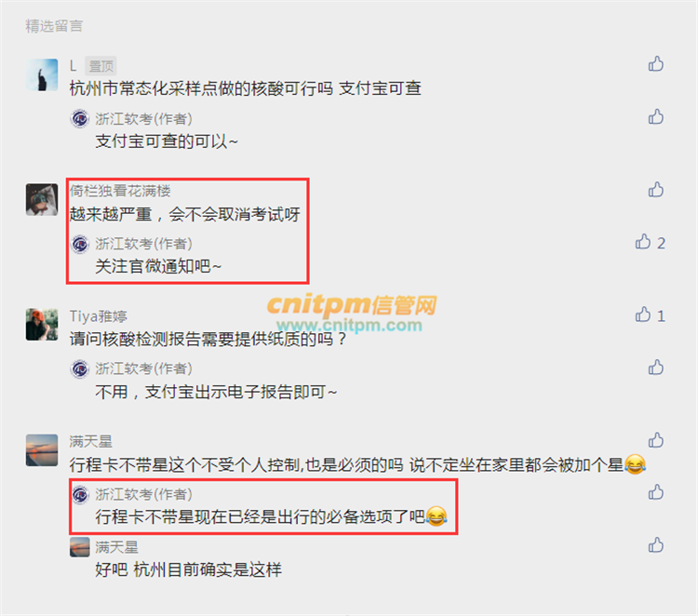This screenshot has width=698, height=616.
Task: Like the reply "支付宝可查的可以~"
Action: tap(656, 116)
